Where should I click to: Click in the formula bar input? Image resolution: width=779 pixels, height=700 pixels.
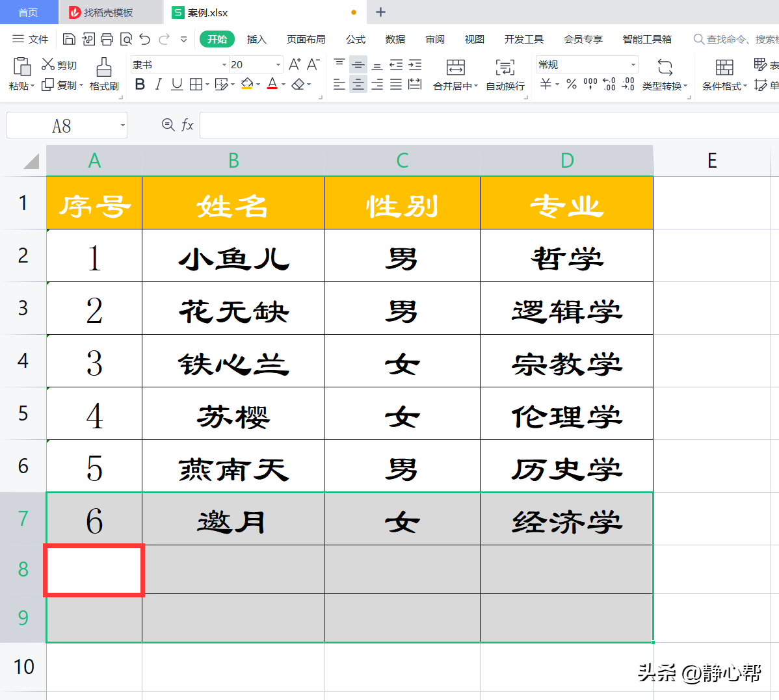[x=490, y=125]
